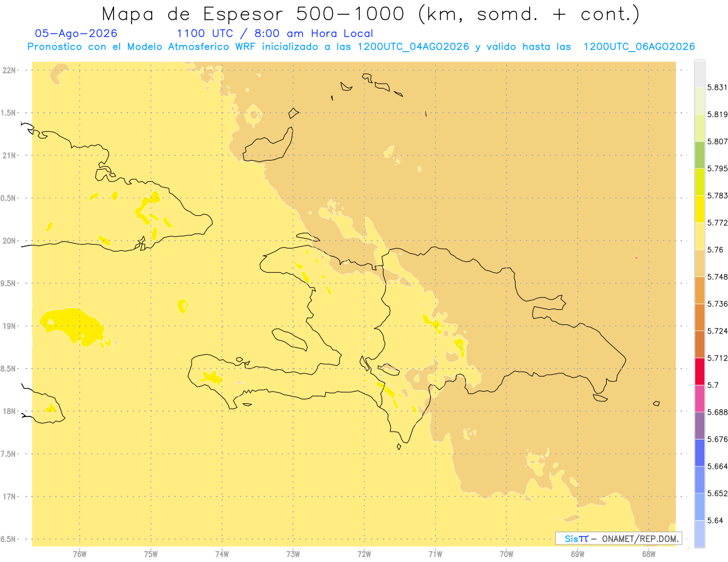Click the legend value 5.676
728x562 pixels.
coord(718,440)
